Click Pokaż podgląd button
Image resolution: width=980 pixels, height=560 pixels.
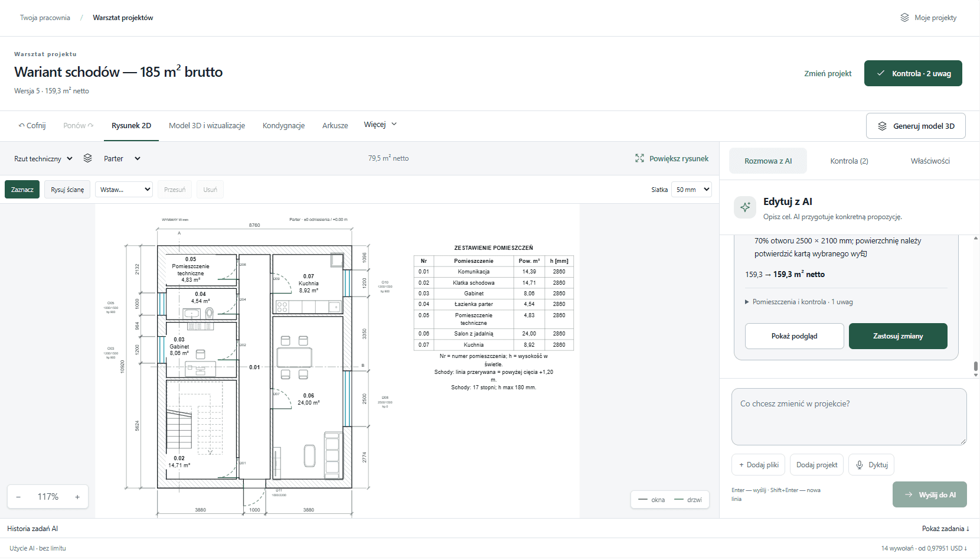[794, 336]
